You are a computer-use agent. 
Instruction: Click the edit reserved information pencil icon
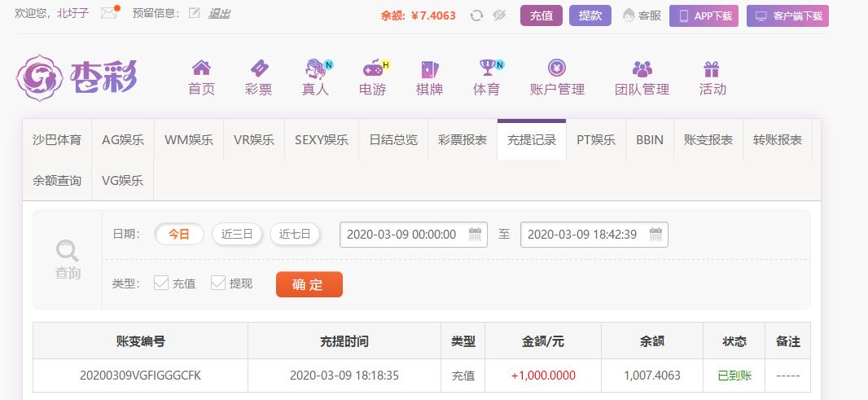point(194,13)
